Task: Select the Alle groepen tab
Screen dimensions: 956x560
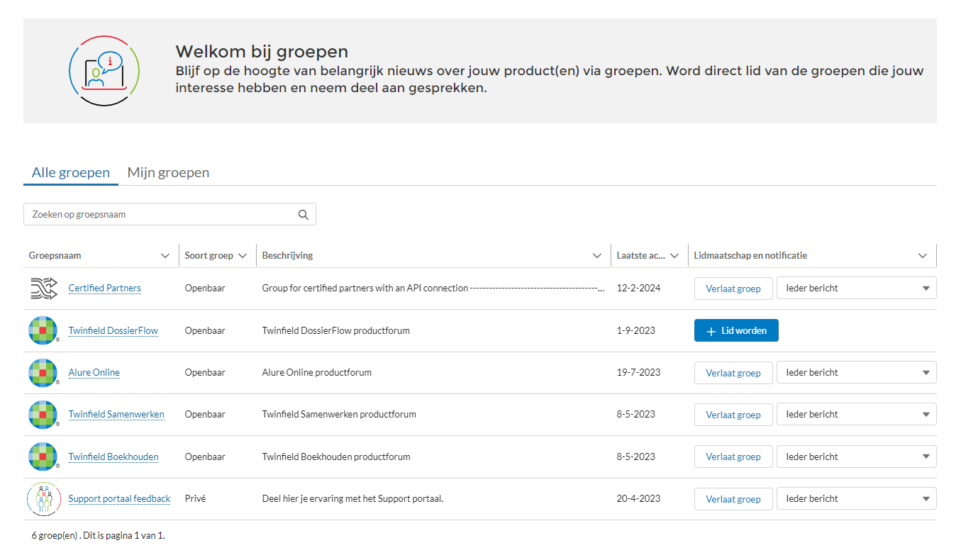Action: coord(71,172)
